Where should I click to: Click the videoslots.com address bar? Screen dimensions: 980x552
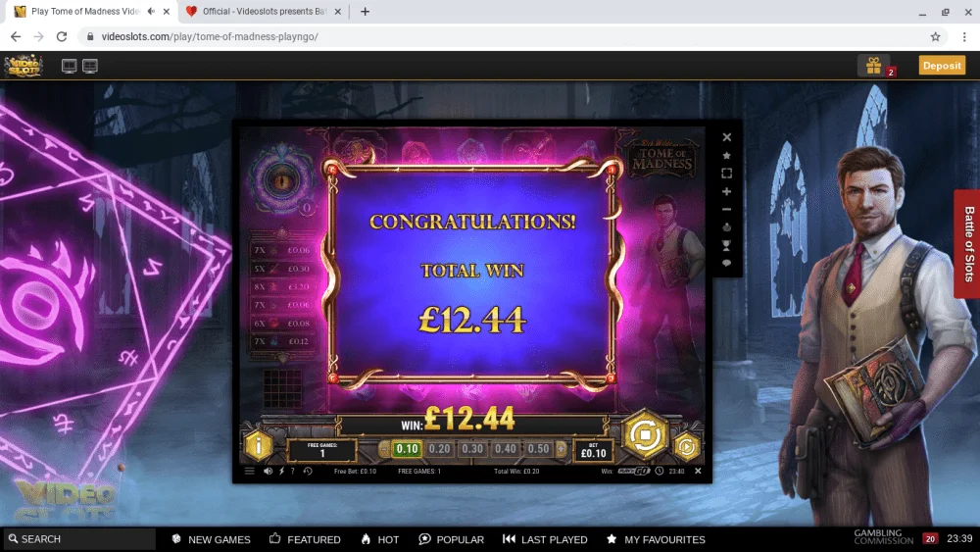513,37
